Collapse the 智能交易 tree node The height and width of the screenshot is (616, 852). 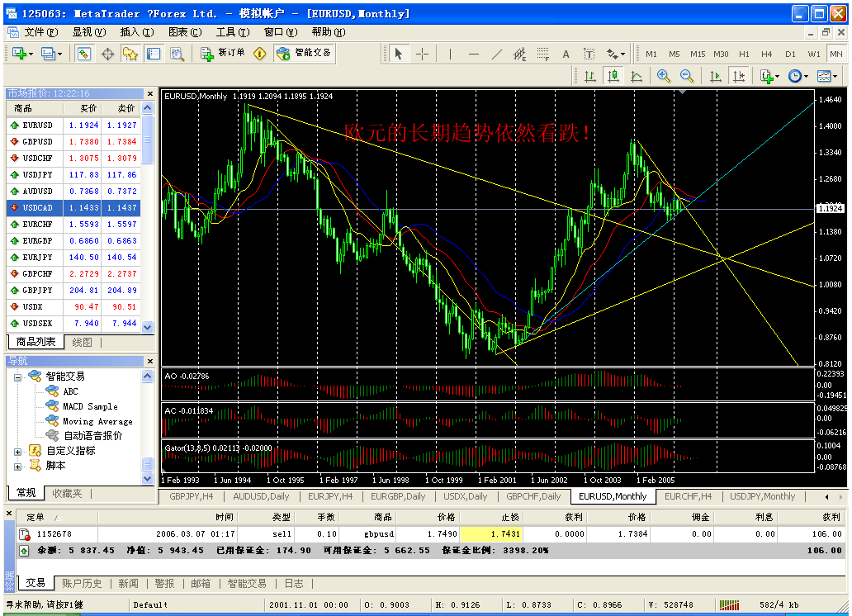coord(17,377)
